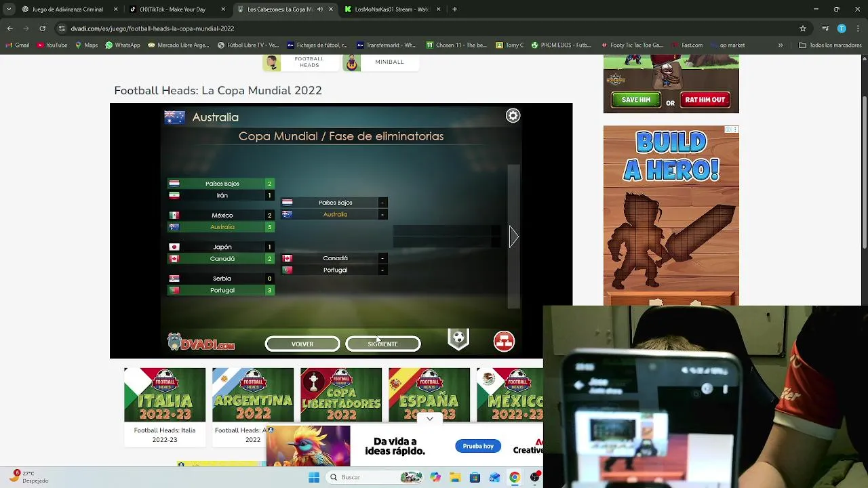Image resolution: width=868 pixels, height=488 pixels.
Task: Open Outlook from the taskbar
Action: tap(495, 477)
